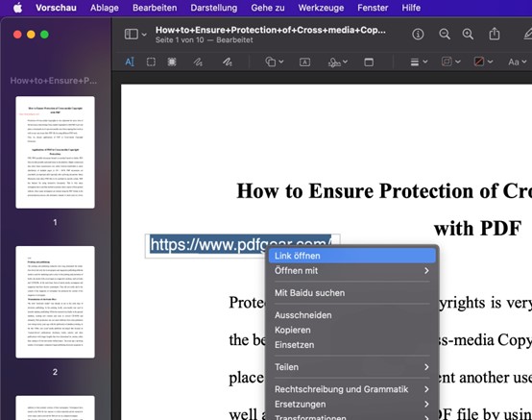Zoom out with magnifier minus icon

click(444, 34)
